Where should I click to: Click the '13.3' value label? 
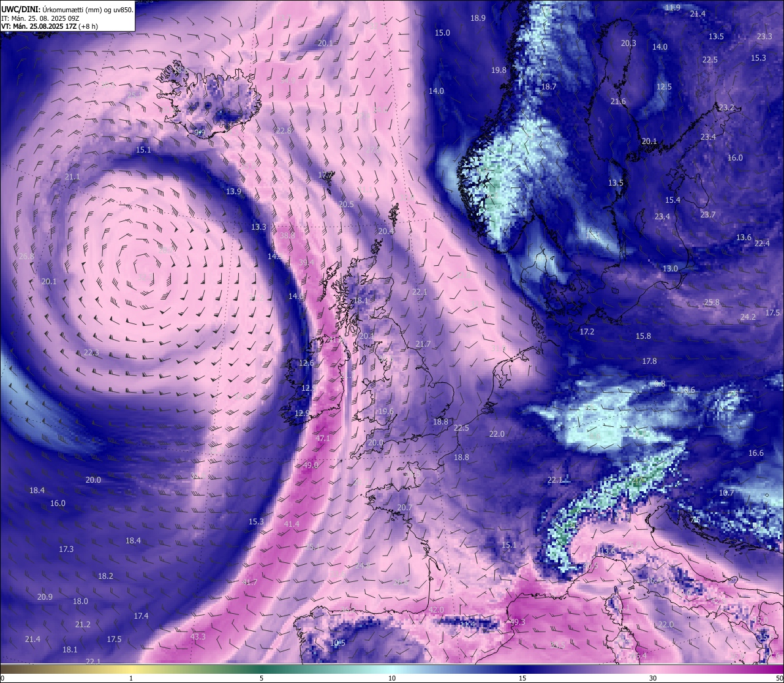point(258,227)
